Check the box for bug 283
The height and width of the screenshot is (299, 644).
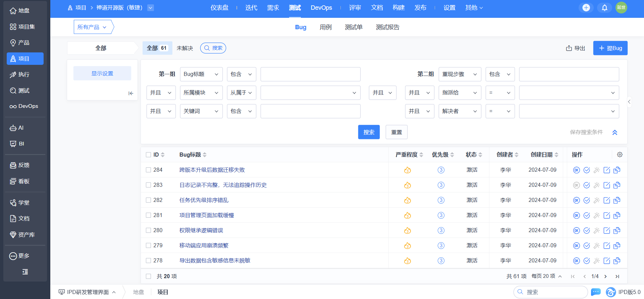(x=148, y=185)
